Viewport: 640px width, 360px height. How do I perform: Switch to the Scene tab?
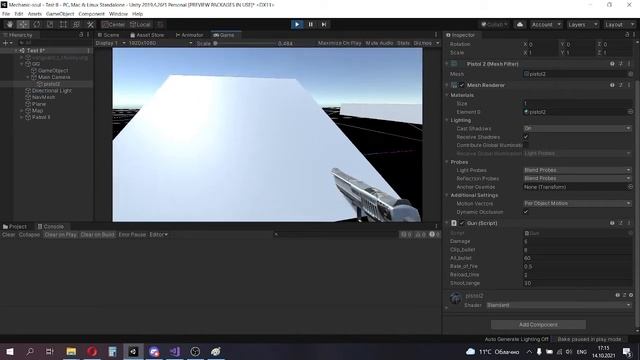click(x=109, y=35)
